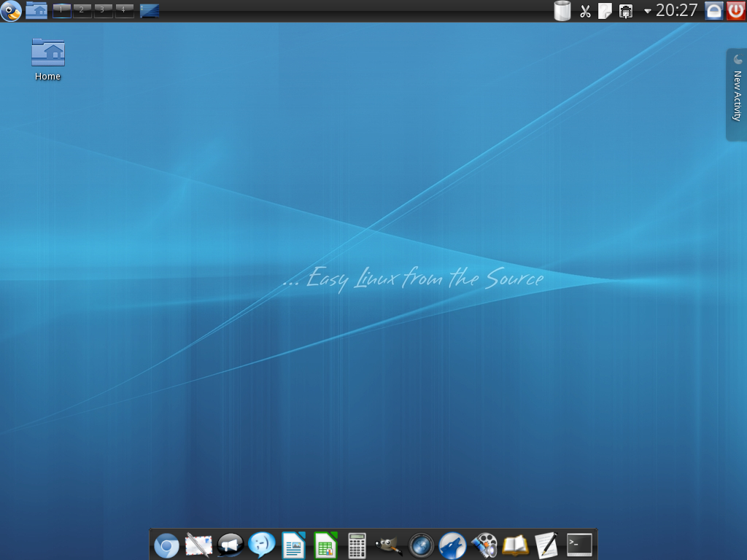This screenshot has width=747, height=560.
Task: Select the Home desktop folder icon
Action: coord(47,60)
